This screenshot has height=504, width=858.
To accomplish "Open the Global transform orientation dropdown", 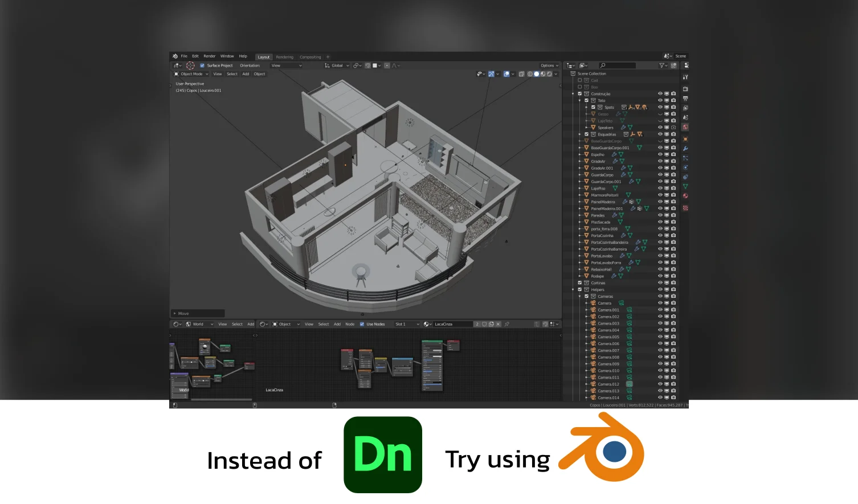I will pos(337,65).
